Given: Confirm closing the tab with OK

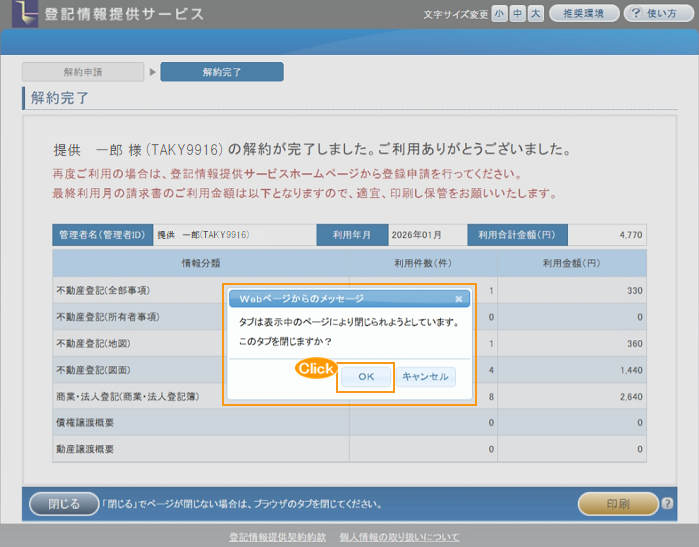Looking at the screenshot, I should pyautogui.click(x=366, y=377).
